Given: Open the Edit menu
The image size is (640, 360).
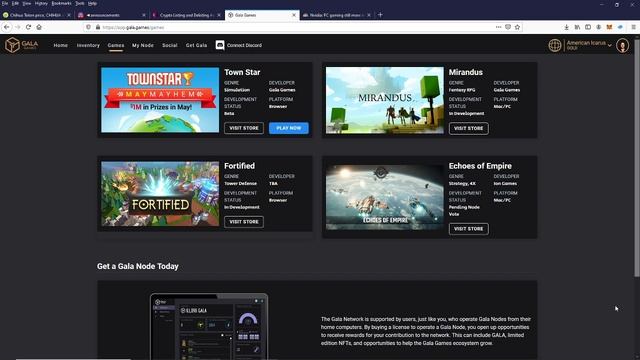Looking at the screenshot, I should point(15,3).
